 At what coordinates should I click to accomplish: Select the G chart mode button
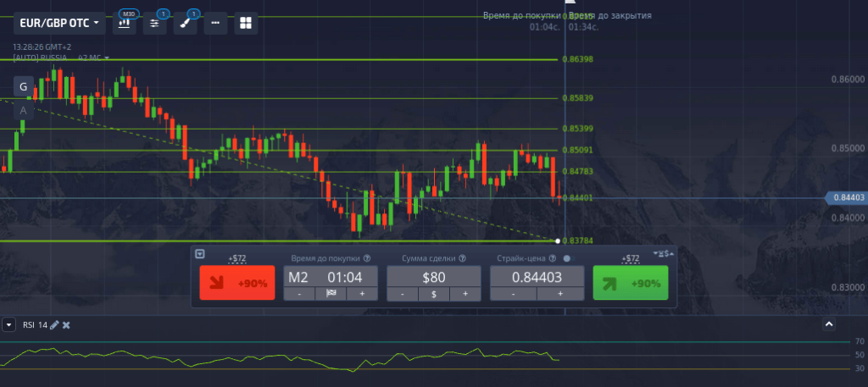(24, 86)
